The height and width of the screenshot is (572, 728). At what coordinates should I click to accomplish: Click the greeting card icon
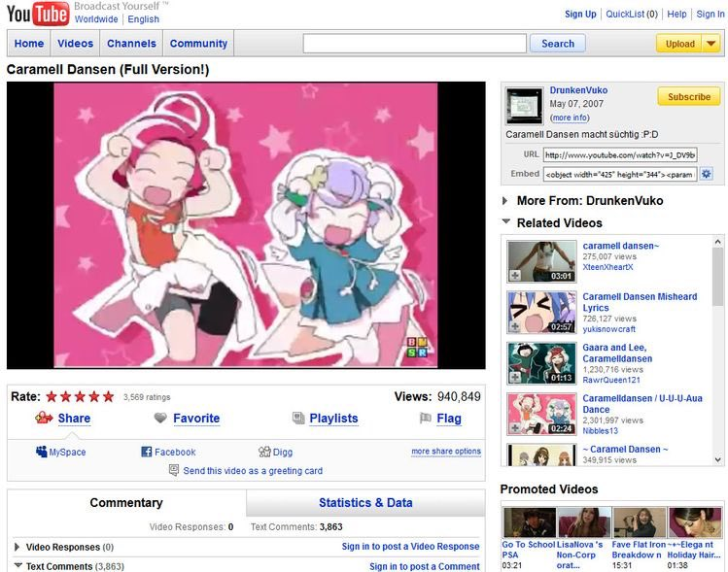174,470
